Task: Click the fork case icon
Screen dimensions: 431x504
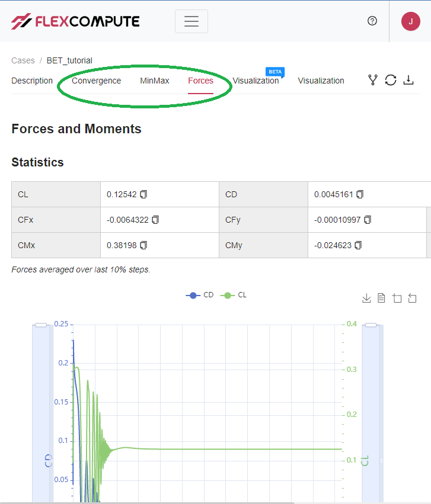Action: (373, 80)
